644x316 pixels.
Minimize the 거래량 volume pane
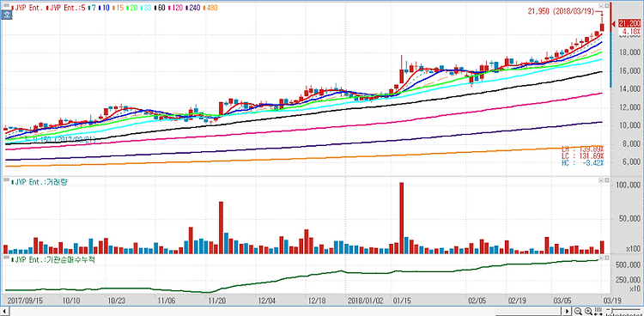601,180
